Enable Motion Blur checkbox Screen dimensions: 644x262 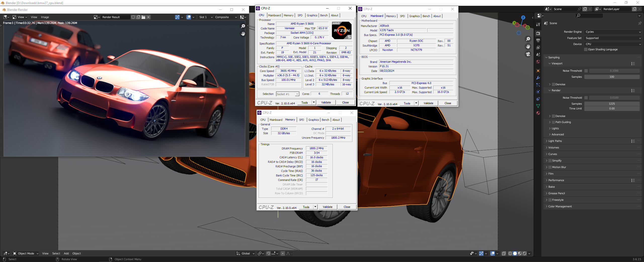coord(550,167)
